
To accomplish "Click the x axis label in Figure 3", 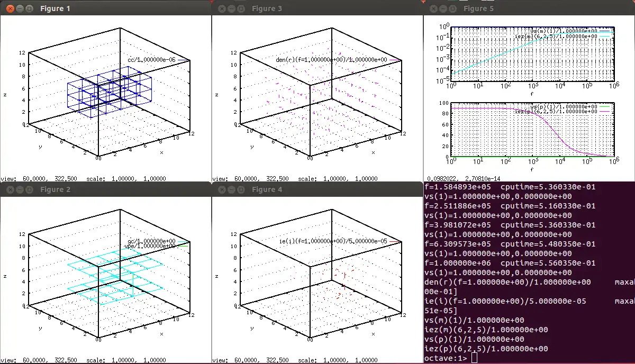I will click(373, 153).
